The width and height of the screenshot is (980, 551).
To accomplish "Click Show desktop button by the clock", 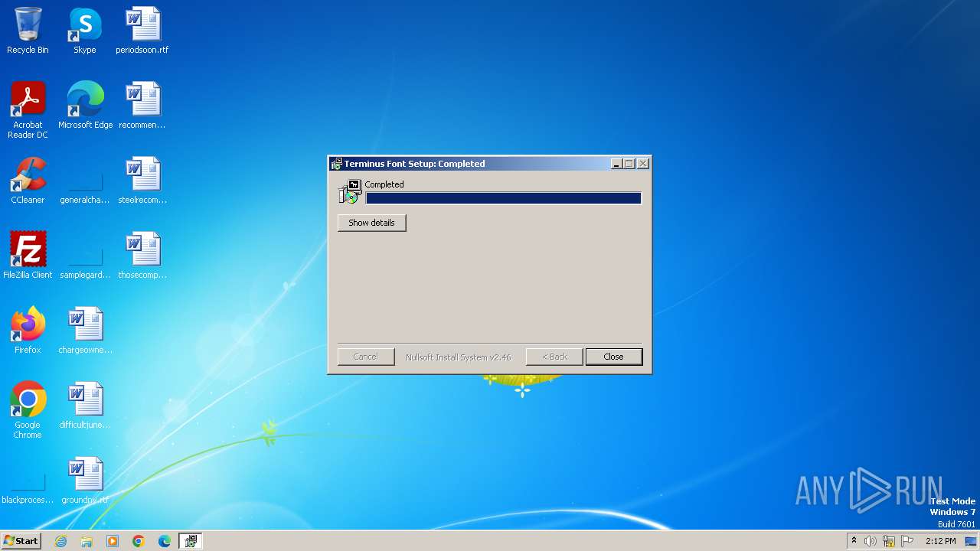I will coord(971,541).
